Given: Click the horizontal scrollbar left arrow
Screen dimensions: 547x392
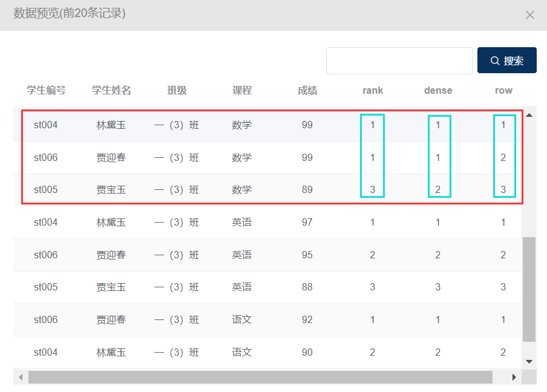Looking at the screenshot, I should (21, 377).
